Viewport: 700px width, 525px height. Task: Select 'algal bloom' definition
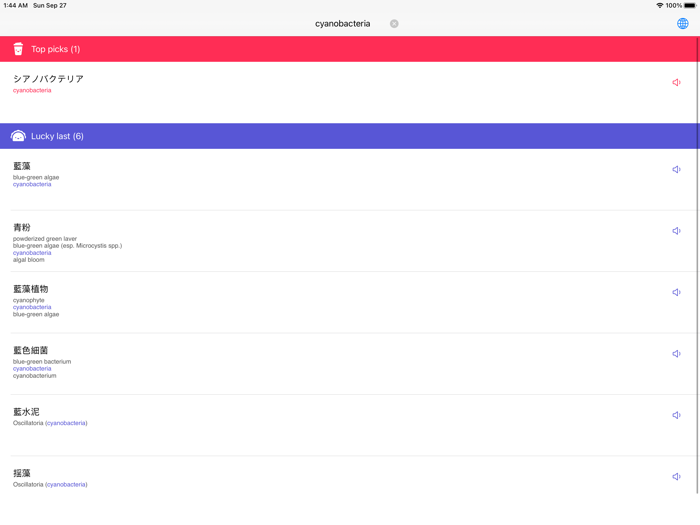pyautogui.click(x=29, y=260)
